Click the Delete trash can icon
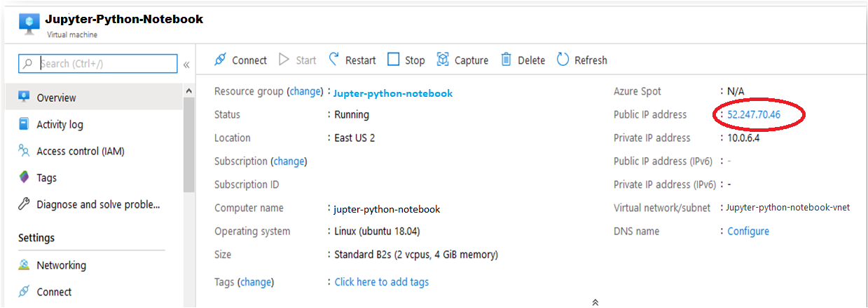Image resolution: width=868 pixels, height=308 pixels. pyautogui.click(x=506, y=60)
